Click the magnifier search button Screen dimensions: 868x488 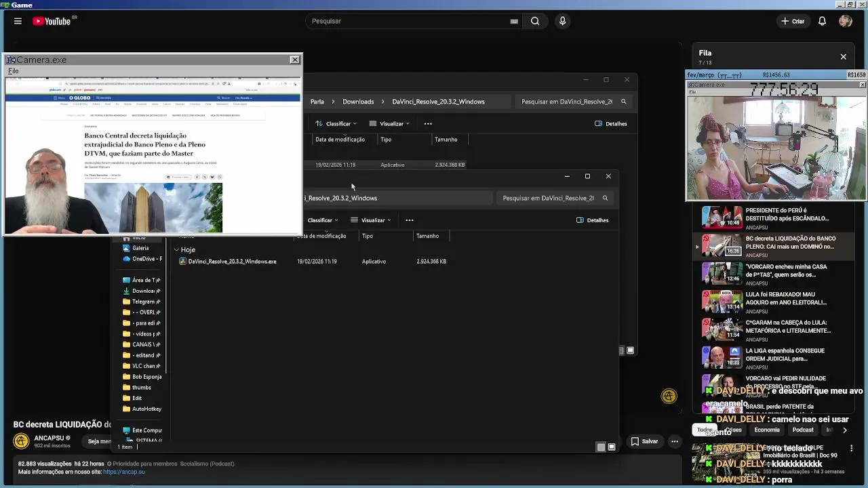[535, 21]
